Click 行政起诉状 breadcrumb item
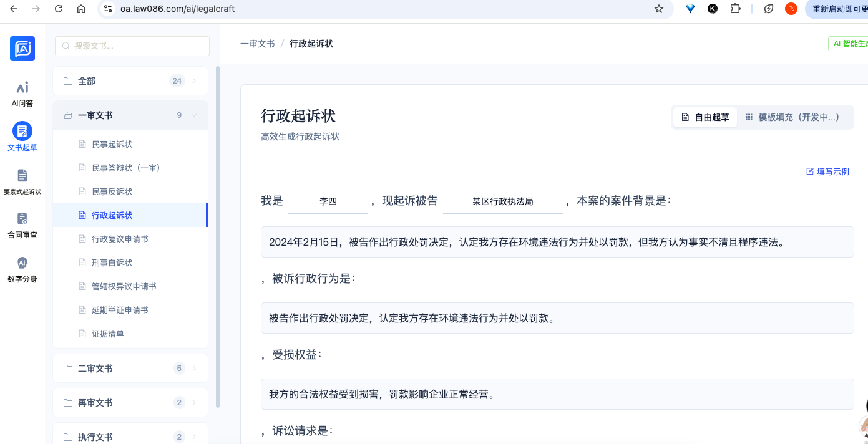The image size is (868, 444). [x=311, y=44]
